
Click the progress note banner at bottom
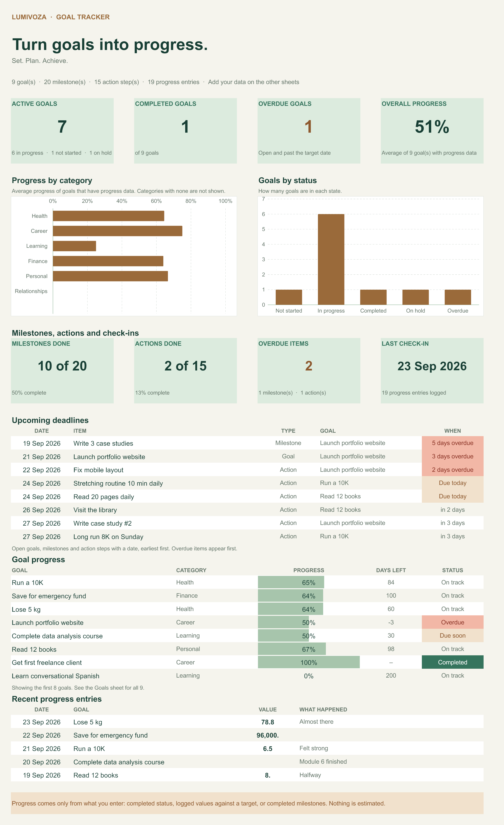tap(247, 803)
